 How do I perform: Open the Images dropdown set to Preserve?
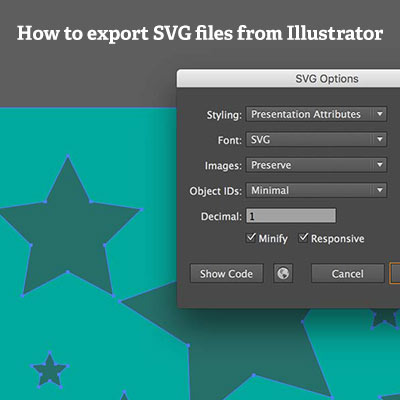[316, 165]
